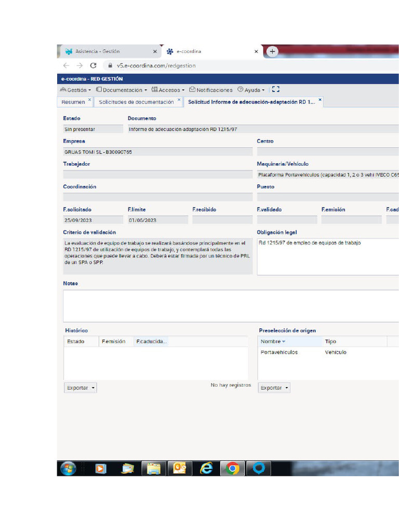Go back using the browser back arrow
Image resolution: width=399 pixels, height=532 pixels.
click(66, 65)
